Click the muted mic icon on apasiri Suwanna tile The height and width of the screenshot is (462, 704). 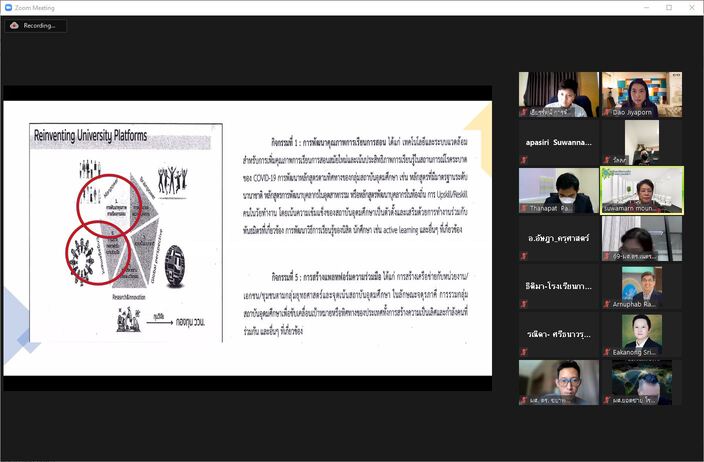524,160
